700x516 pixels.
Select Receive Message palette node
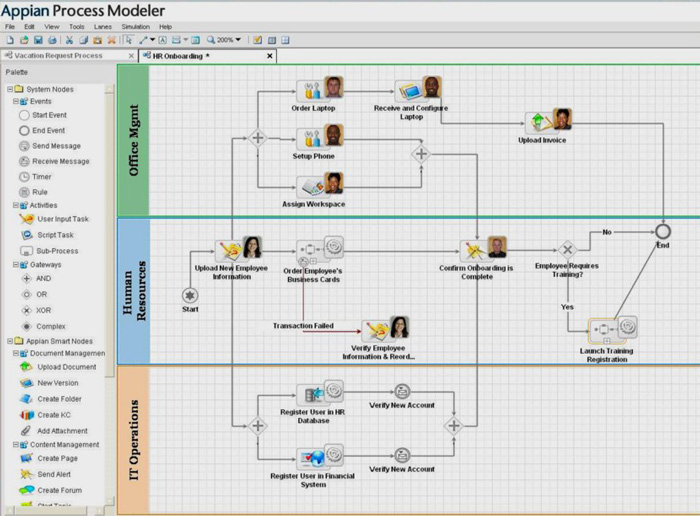54,161
